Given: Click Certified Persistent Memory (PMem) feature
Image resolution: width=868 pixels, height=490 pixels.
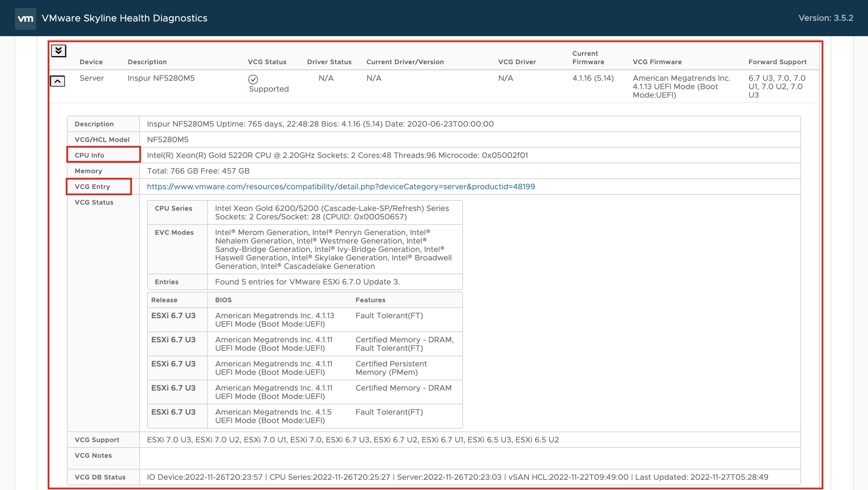Looking at the screenshot, I should tap(391, 368).
